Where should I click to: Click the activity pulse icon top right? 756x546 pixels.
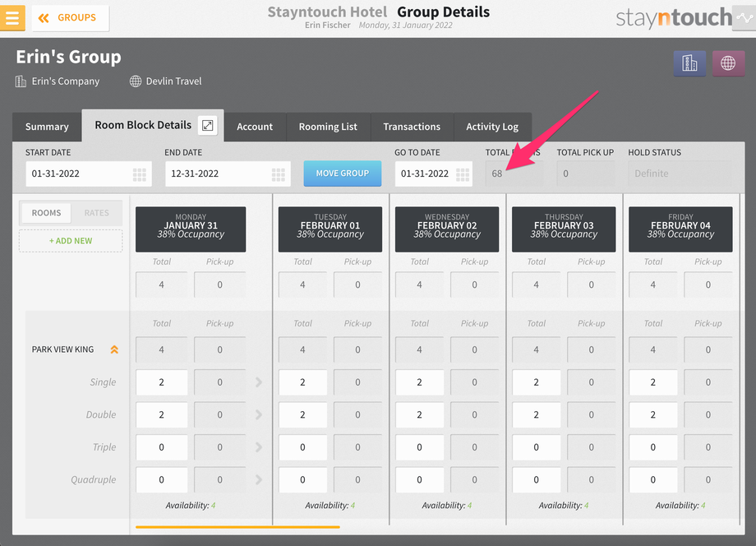(x=744, y=18)
